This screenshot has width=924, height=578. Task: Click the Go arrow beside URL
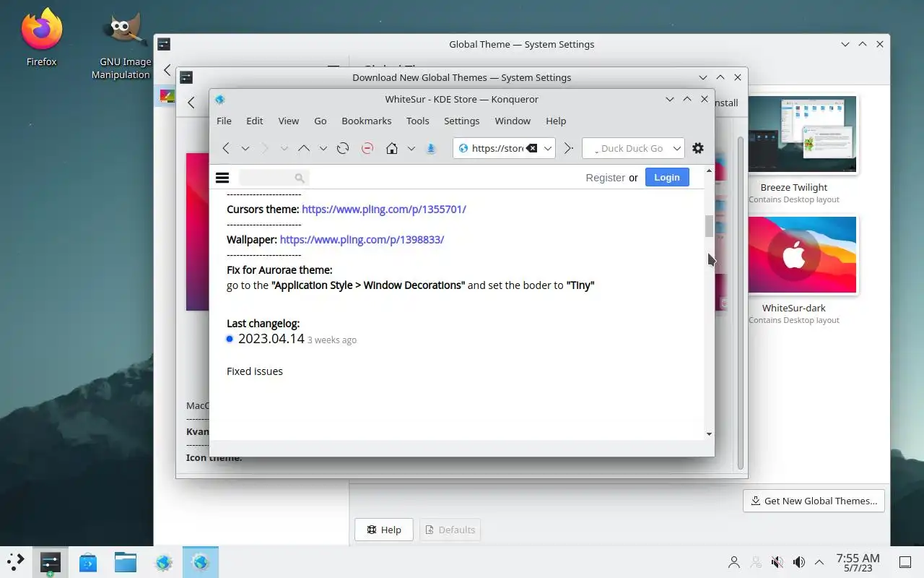569,148
